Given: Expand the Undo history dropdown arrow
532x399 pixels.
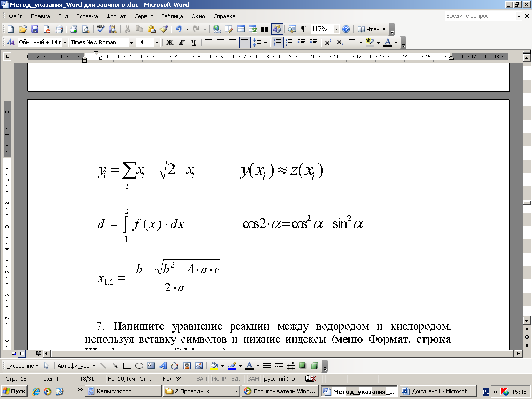Looking at the screenshot, I should tap(187, 29).
